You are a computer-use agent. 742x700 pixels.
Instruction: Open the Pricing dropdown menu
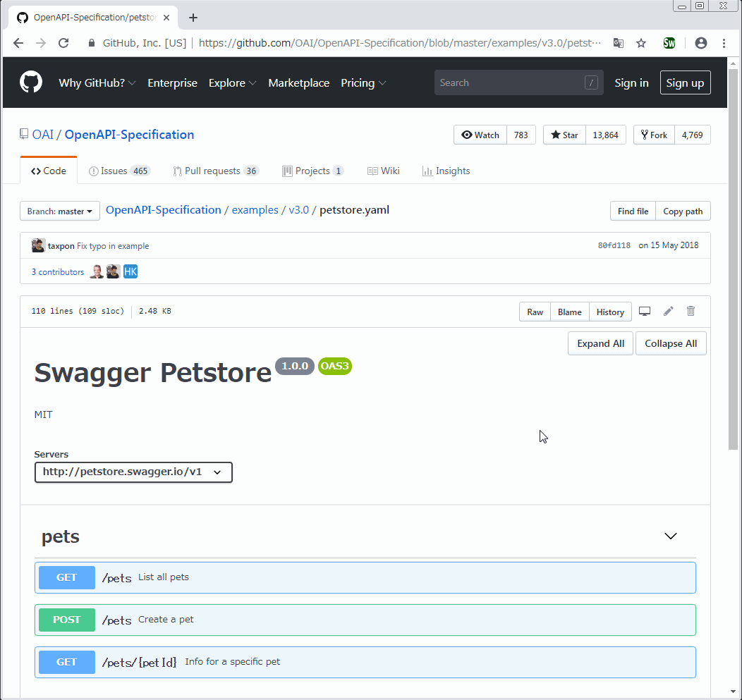[x=363, y=82]
